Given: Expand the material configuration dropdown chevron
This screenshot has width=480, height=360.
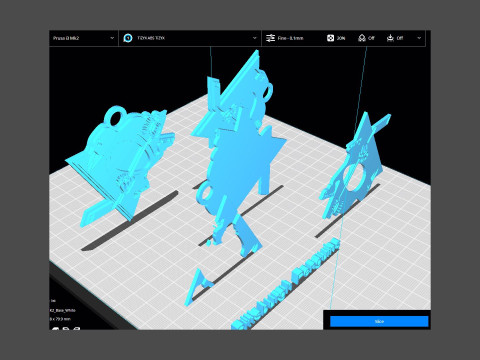Looking at the screenshot, I should tap(255, 38).
